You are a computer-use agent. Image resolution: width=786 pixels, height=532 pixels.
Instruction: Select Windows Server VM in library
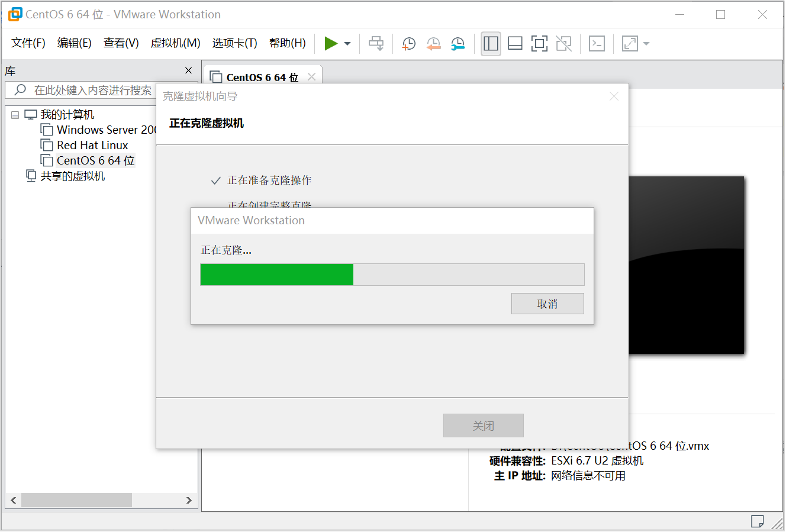107,130
